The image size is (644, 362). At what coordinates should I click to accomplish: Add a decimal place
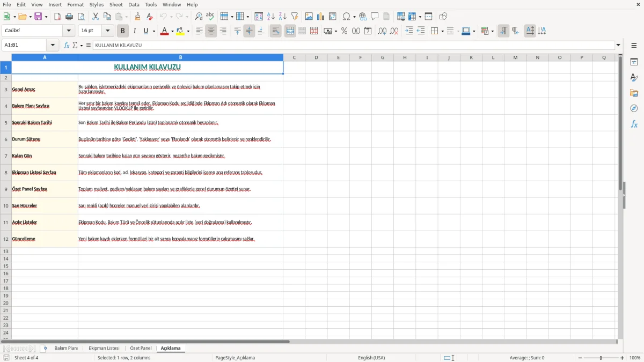click(382, 31)
